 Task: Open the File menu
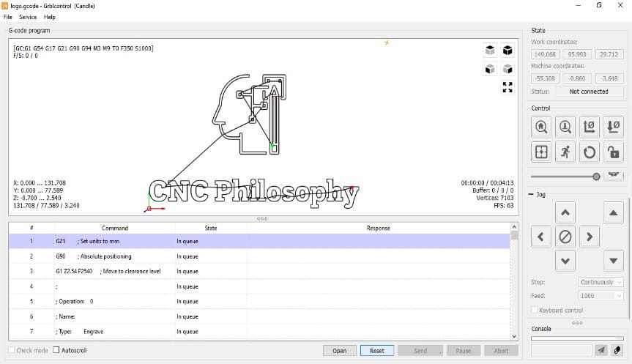[7, 17]
